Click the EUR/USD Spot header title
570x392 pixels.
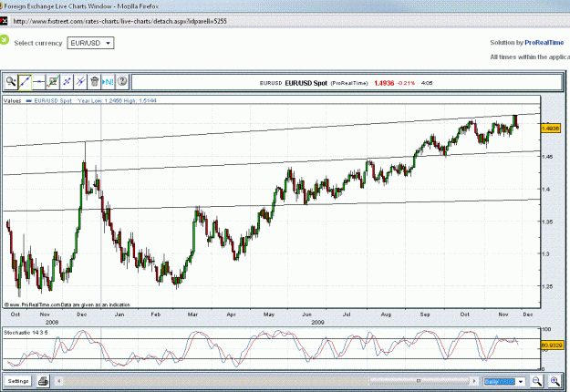(306, 83)
